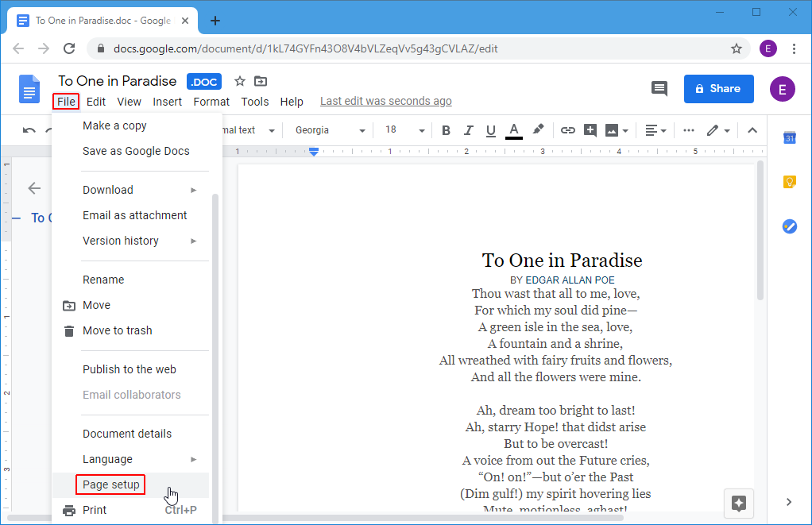Choose Rename in the File menu
Image resolution: width=812 pixels, height=525 pixels.
tap(103, 279)
